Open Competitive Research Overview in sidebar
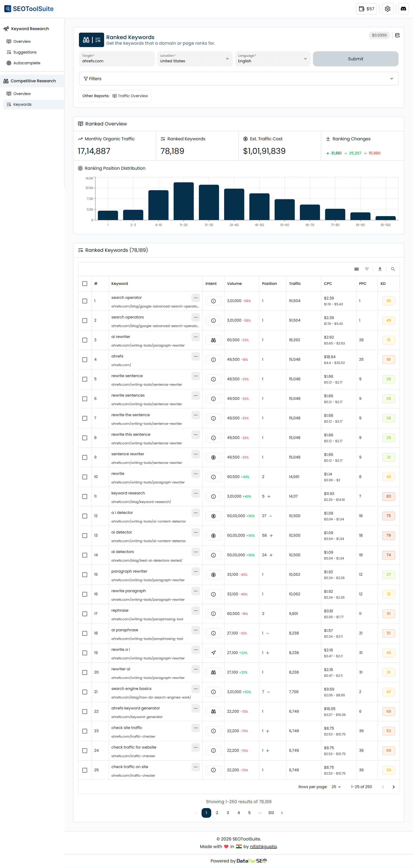Image resolution: width=413 pixels, height=868 pixels. [22, 94]
